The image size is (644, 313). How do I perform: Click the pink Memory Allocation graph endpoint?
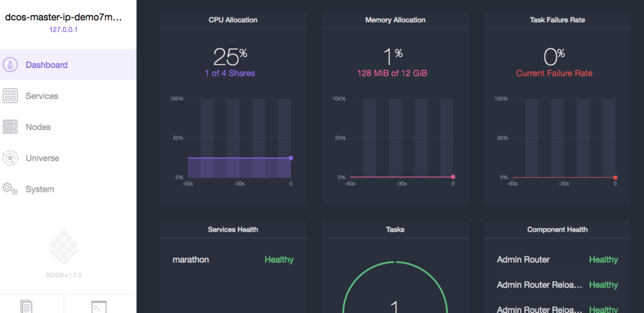pyautogui.click(x=453, y=177)
